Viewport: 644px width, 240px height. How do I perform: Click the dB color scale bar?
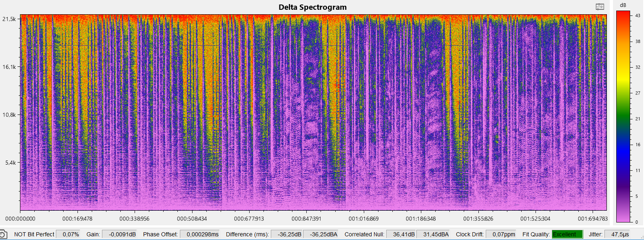pyautogui.click(x=623, y=117)
